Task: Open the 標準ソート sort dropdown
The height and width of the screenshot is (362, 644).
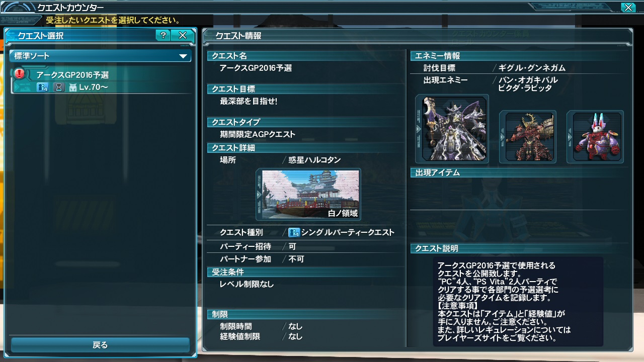Action: pyautogui.click(x=100, y=56)
